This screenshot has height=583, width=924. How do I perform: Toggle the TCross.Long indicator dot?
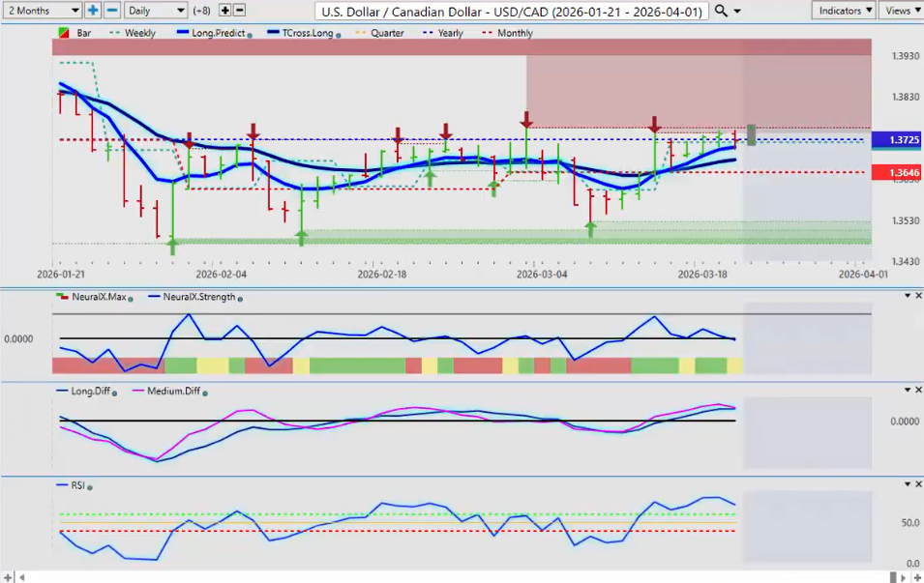338,34
